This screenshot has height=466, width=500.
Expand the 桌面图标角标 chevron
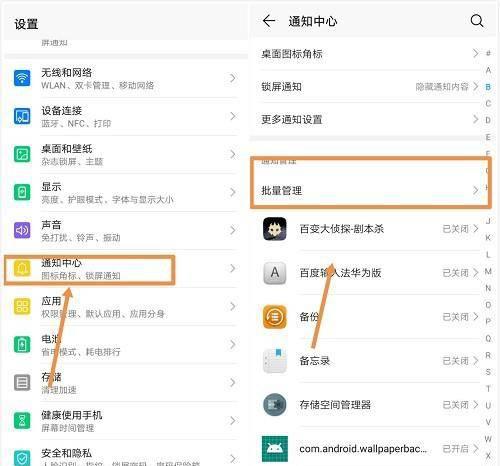475,53
